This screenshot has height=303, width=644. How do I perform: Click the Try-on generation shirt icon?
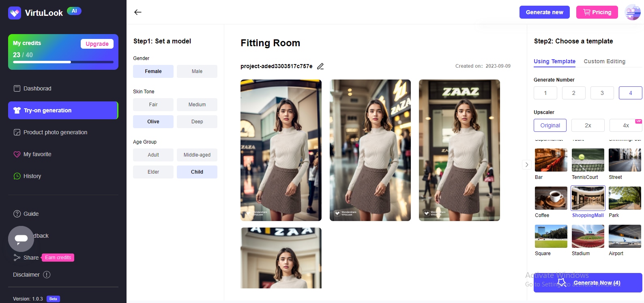pos(17,110)
